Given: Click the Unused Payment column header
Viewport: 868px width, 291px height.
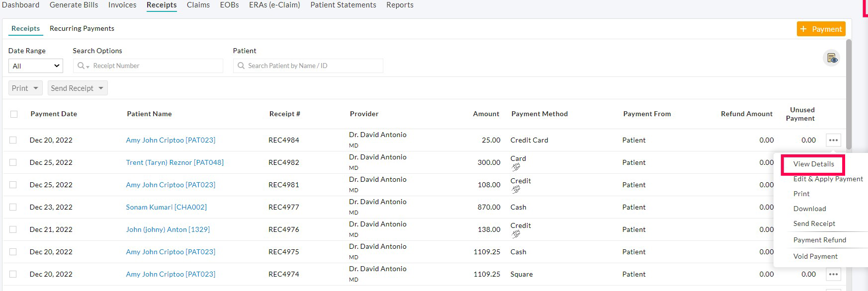Looking at the screenshot, I should click(x=800, y=114).
